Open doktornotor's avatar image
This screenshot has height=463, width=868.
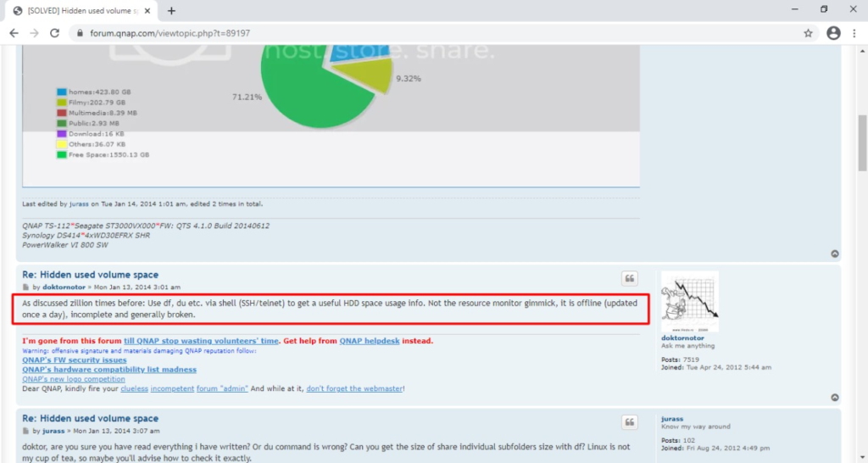tap(690, 302)
